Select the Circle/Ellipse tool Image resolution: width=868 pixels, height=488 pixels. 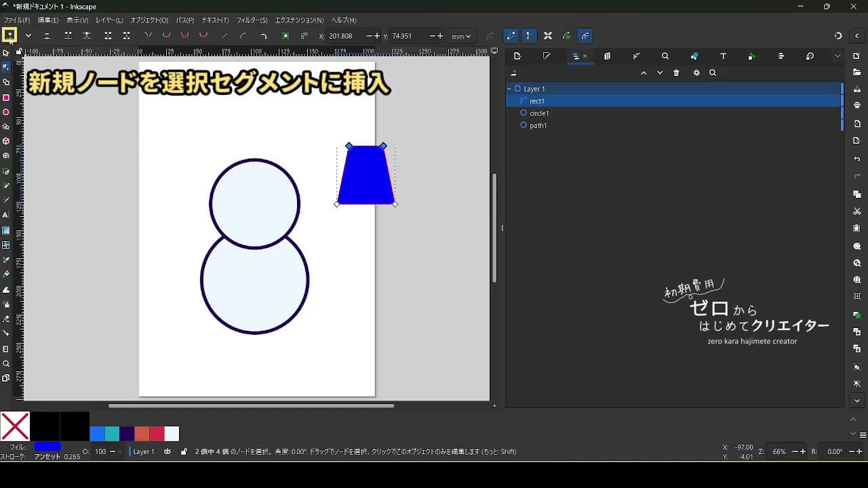point(6,113)
